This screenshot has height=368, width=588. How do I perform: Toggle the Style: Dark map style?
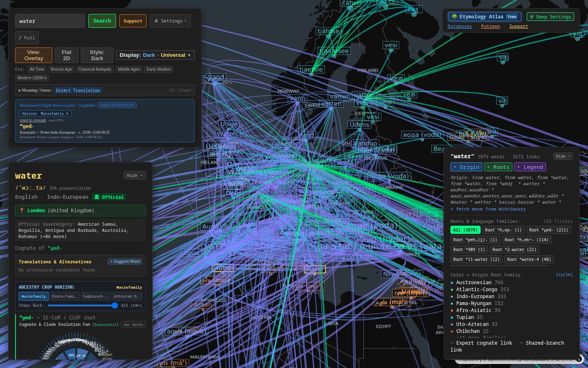coord(97,55)
